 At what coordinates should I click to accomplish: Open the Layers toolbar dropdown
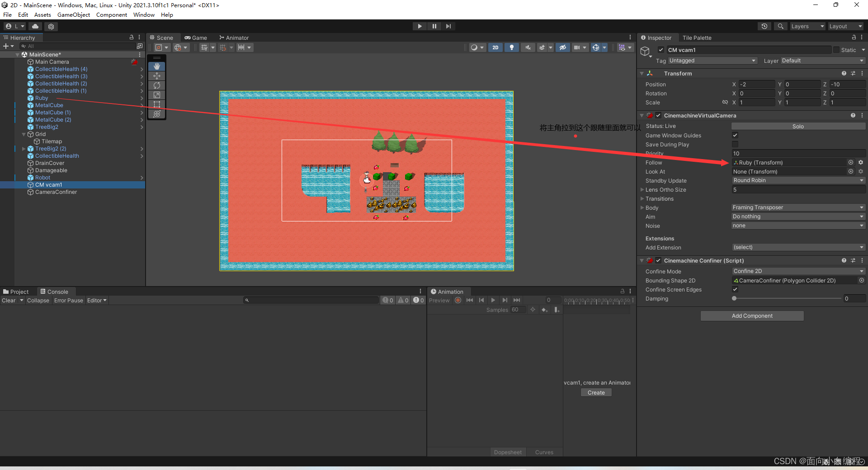click(x=807, y=26)
